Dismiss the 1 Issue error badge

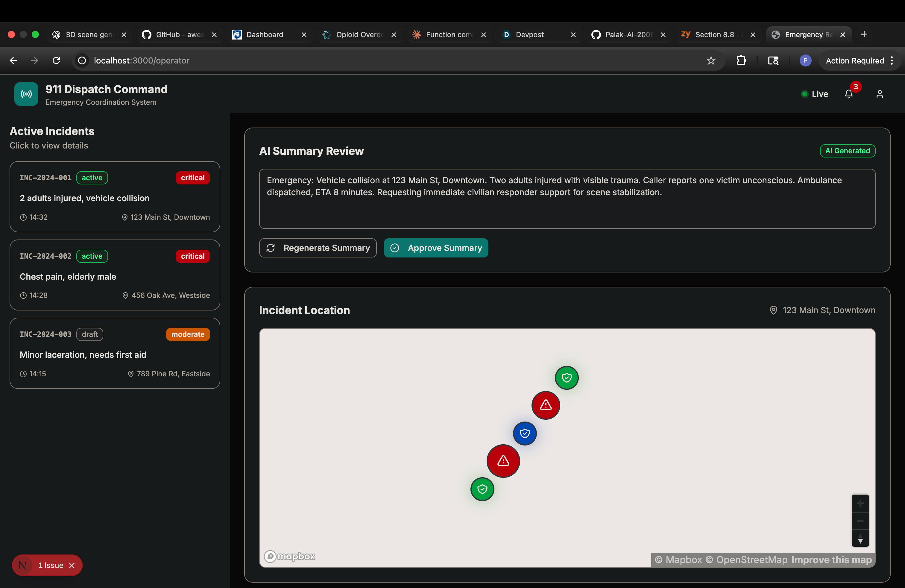(72, 566)
